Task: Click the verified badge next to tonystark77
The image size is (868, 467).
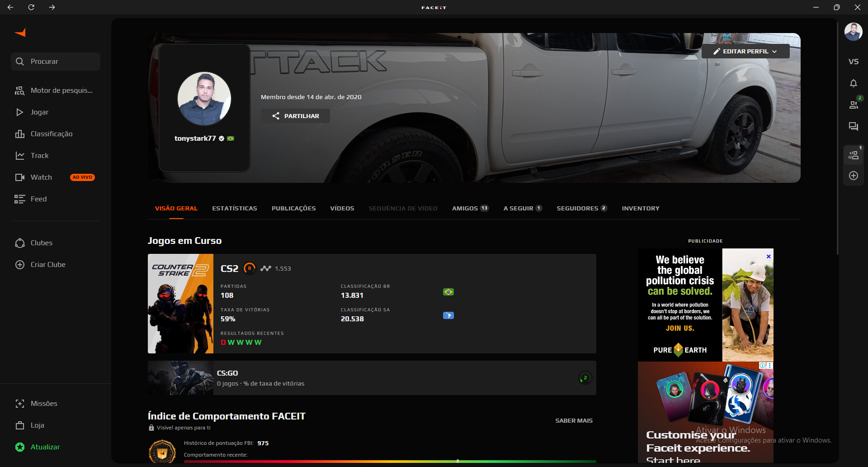Action: click(x=222, y=138)
